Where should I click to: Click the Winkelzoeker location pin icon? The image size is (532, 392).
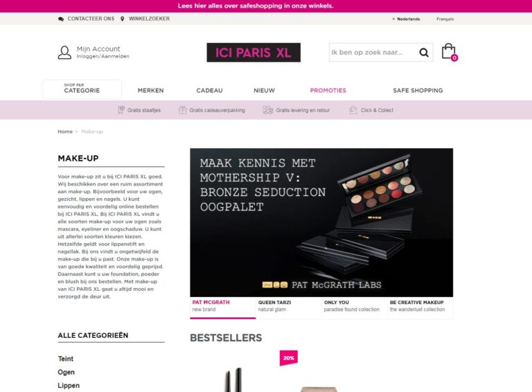tap(122, 19)
